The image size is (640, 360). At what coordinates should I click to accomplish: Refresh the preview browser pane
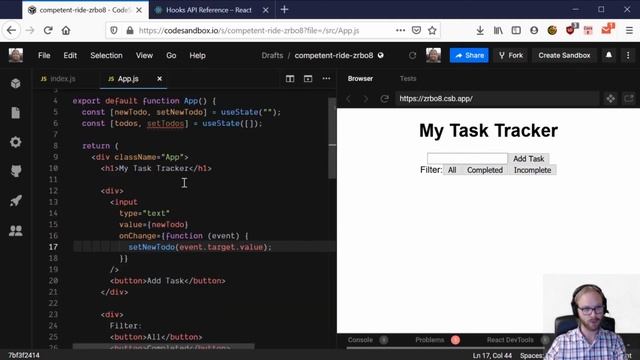point(384,98)
